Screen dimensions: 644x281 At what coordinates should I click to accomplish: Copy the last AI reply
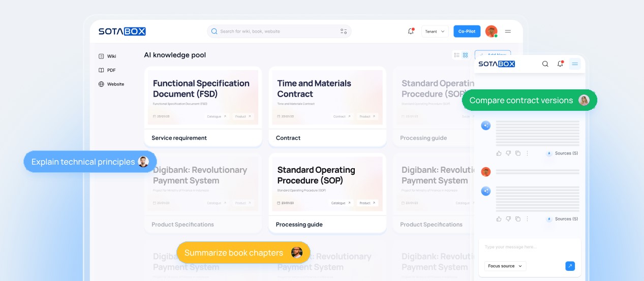tap(518, 219)
